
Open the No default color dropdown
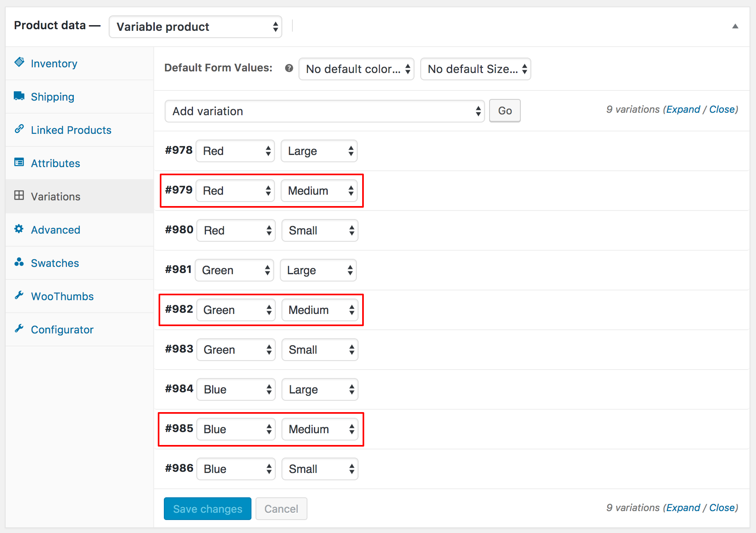pyautogui.click(x=356, y=69)
